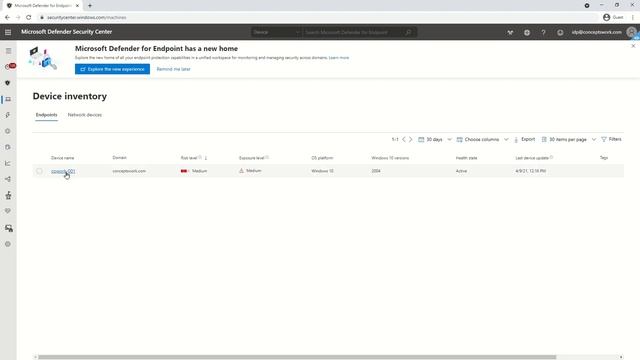Open the 30 days time range dropdown
This screenshot has width=640, height=360.
435,139
